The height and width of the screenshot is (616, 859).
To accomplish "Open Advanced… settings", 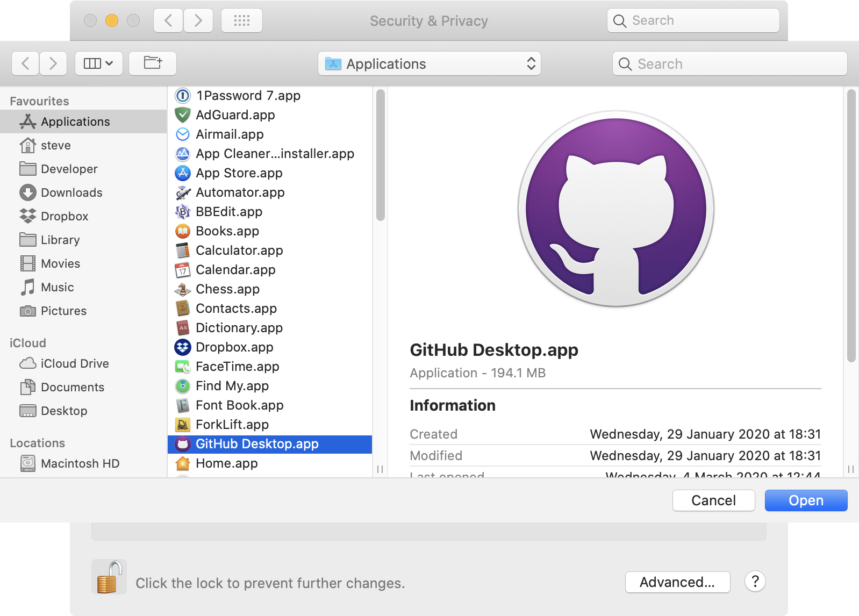I will point(677,582).
